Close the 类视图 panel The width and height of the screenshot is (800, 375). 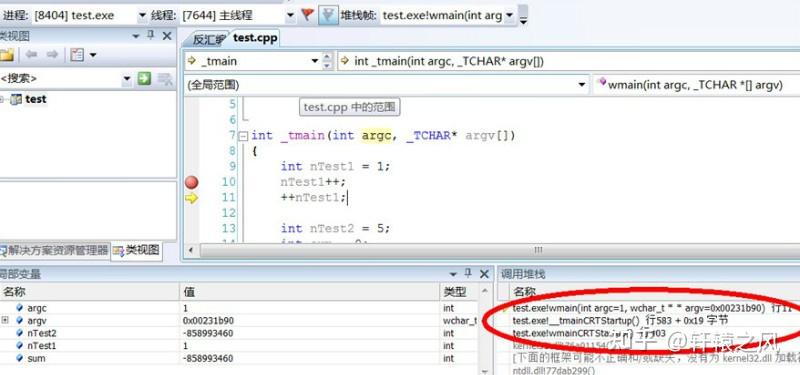tap(167, 36)
